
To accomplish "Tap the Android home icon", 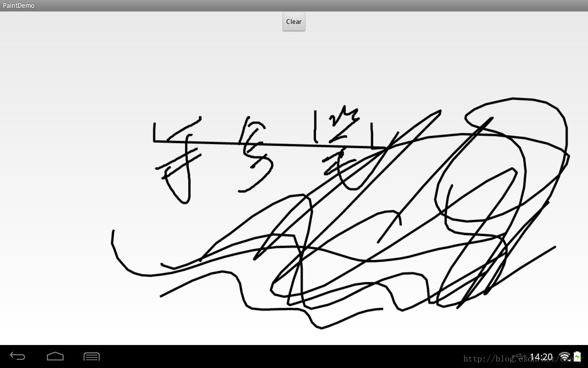I will click(55, 356).
